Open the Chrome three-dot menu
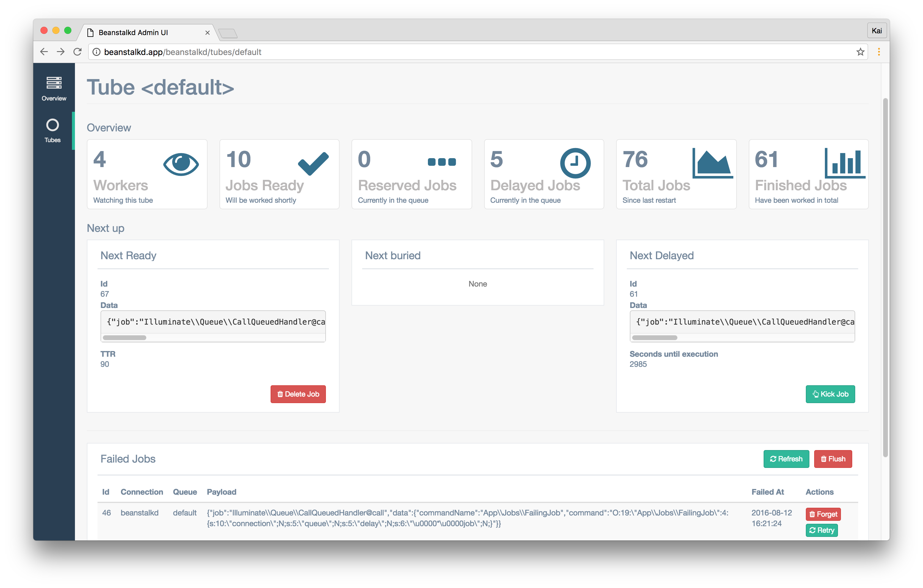The image size is (923, 588). [x=878, y=52]
